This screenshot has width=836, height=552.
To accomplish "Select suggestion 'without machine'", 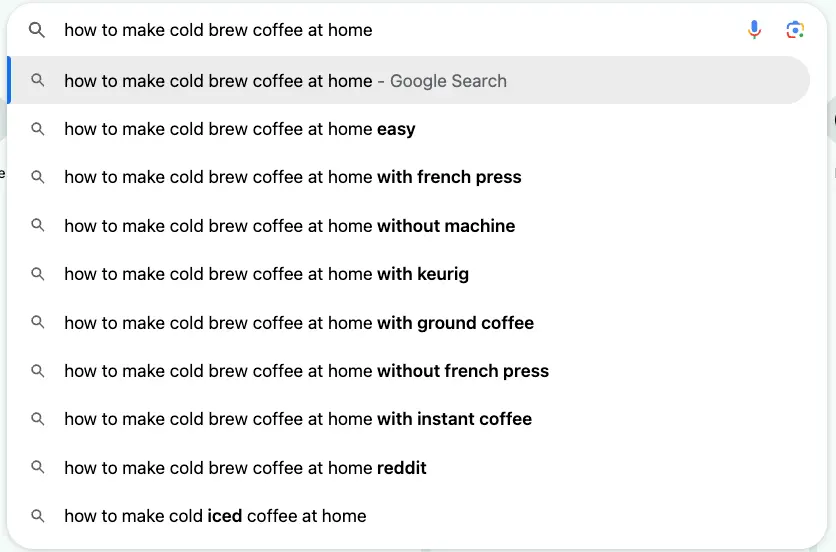I will pos(409,226).
